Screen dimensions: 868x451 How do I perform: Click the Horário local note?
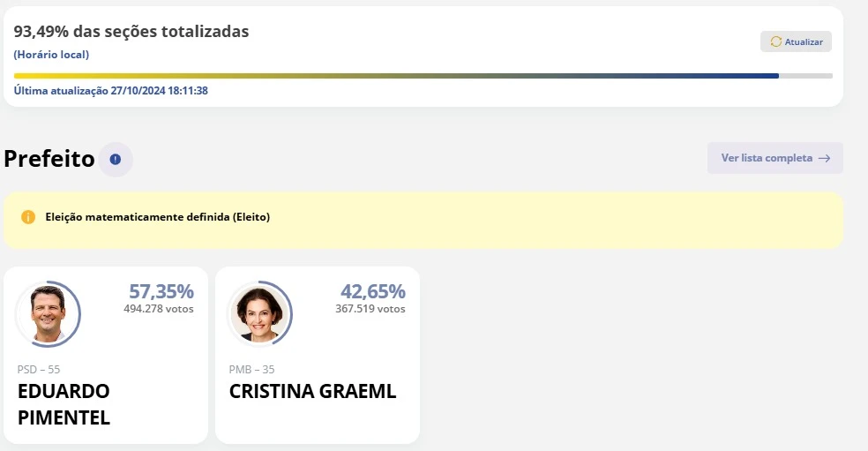pyautogui.click(x=51, y=55)
